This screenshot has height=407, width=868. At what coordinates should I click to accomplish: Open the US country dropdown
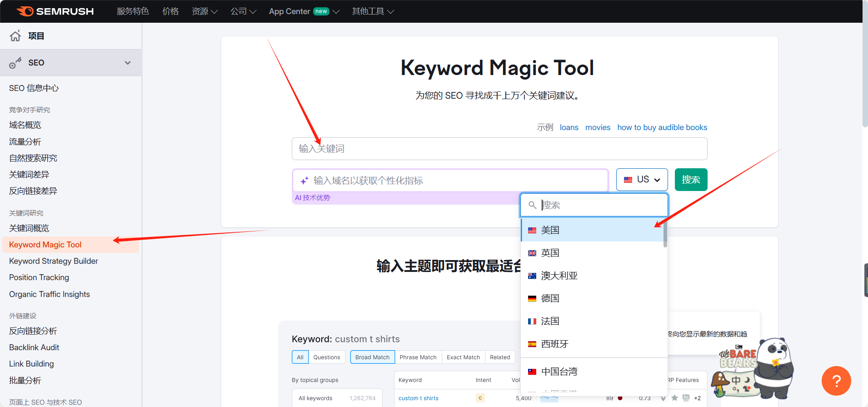pyautogui.click(x=642, y=180)
